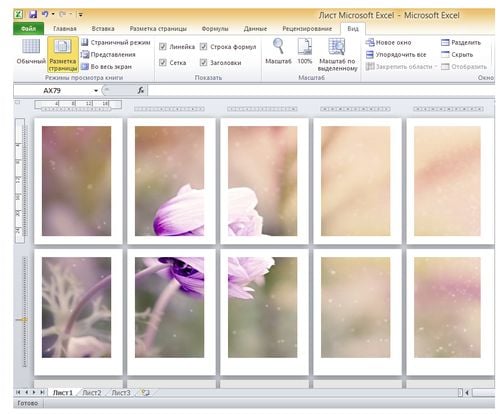The image size is (500, 414).
Task: Click Упорядочить все arrange button
Action: (396, 54)
